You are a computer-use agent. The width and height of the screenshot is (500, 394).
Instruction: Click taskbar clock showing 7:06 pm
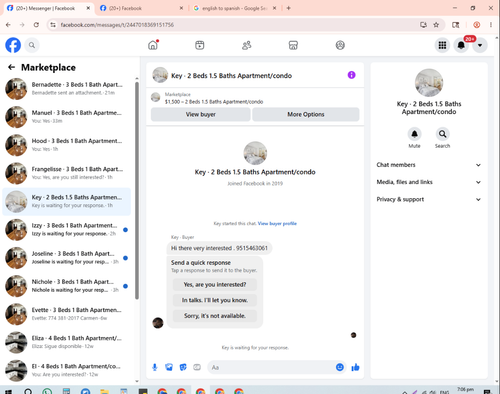click(x=465, y=390)
